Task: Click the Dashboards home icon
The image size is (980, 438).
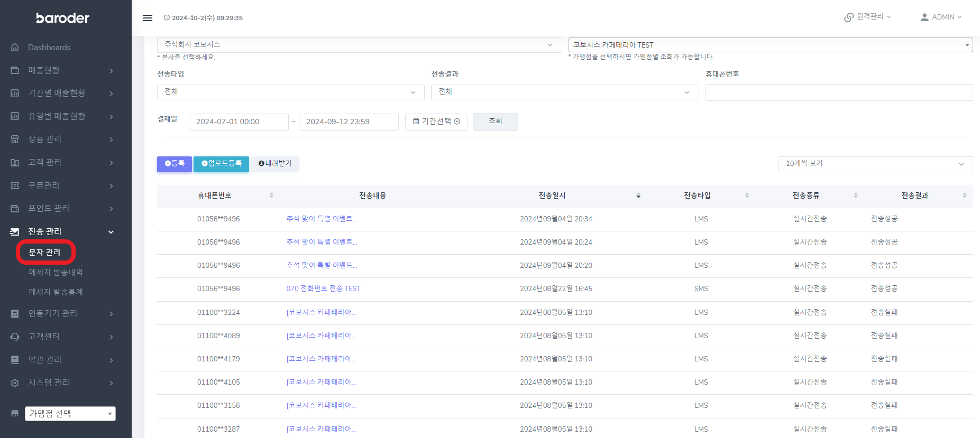Action: 15,48
